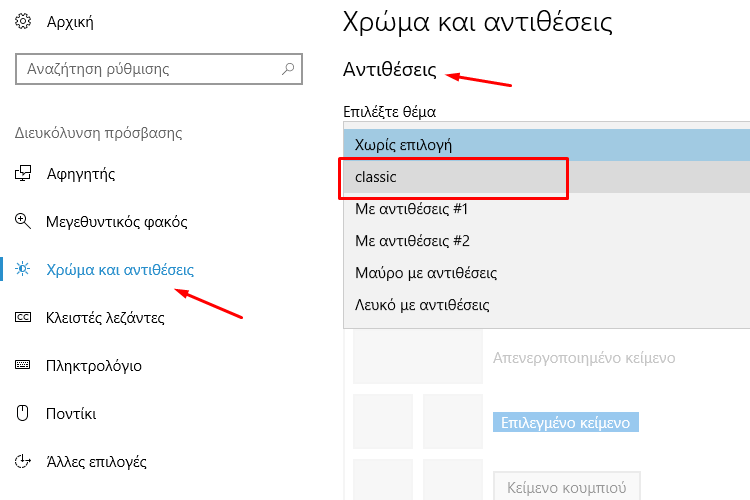Click the Άλλες επιλογές icon
Image resolution: width=750 pixels, height=500 pixels.
pos(23,461)
